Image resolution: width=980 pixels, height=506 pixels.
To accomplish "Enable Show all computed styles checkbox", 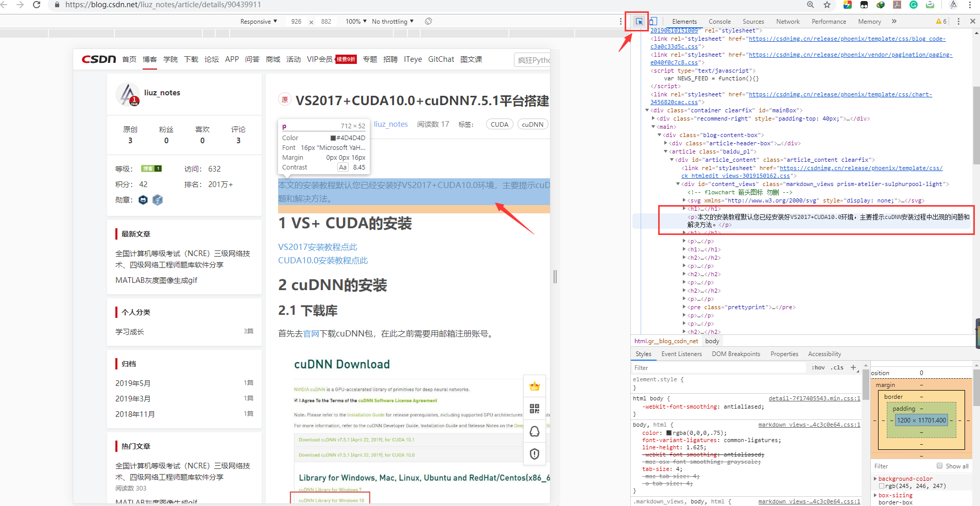I will (940, 466).
